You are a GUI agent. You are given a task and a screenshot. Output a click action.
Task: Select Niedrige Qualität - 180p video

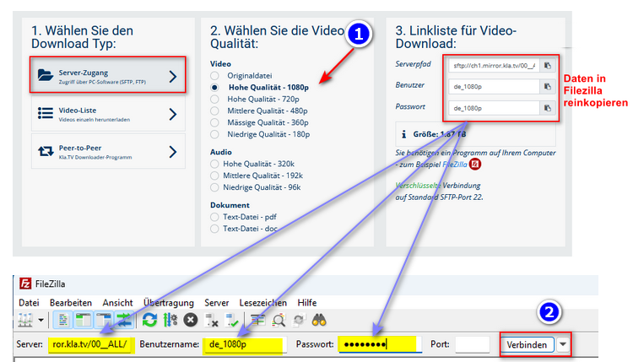pos(214,134)
